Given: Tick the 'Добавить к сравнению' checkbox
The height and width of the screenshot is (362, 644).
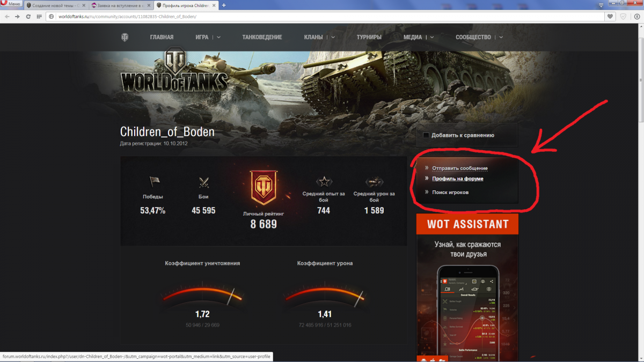Looking at the screenshot, I should pyautogui.click(x=426, y=135).
